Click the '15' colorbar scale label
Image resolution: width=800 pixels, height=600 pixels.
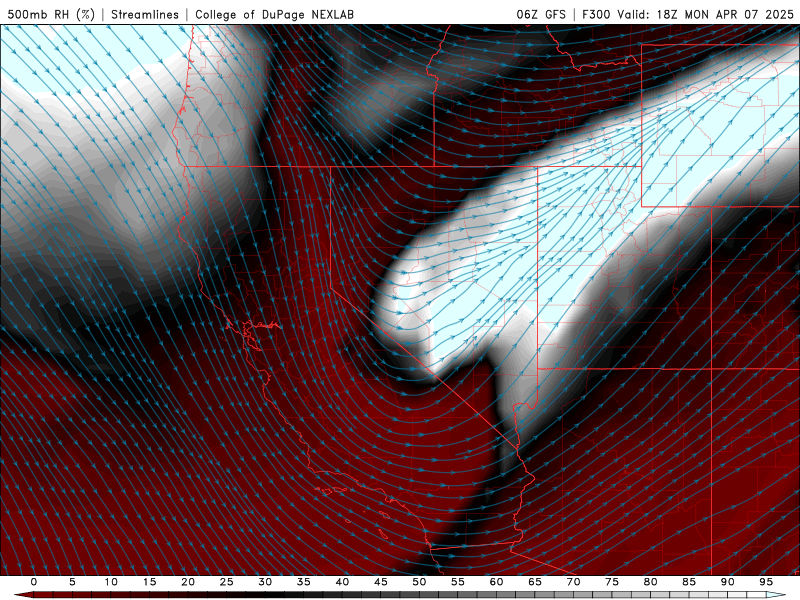coord(149,582)
